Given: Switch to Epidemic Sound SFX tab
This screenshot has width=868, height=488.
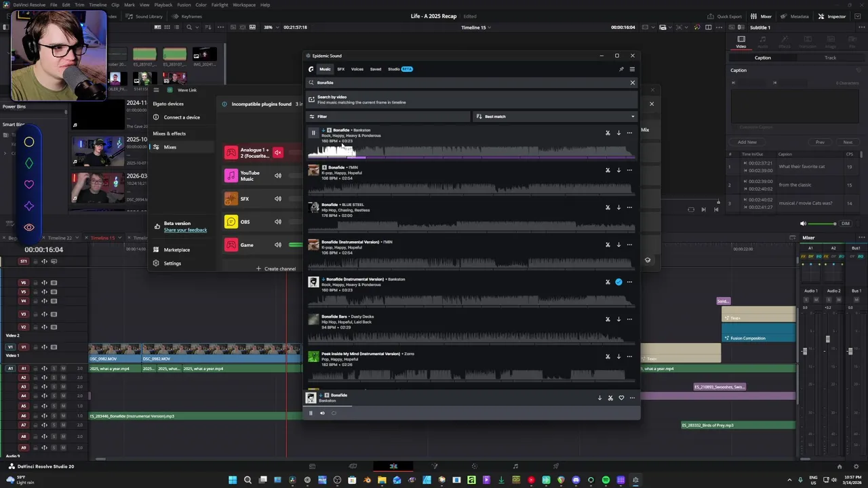Looking at the screenshot, I should (x=340, y=69).
